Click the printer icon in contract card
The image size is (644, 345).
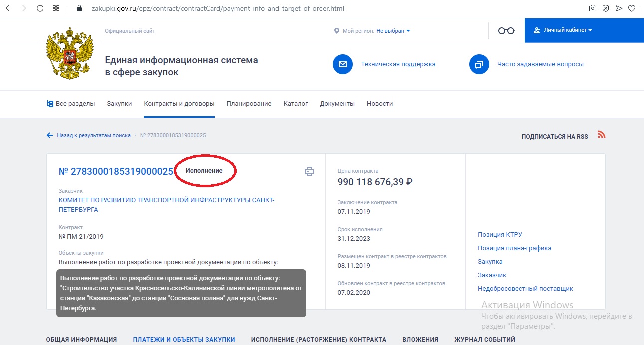[x=309, y=171]
